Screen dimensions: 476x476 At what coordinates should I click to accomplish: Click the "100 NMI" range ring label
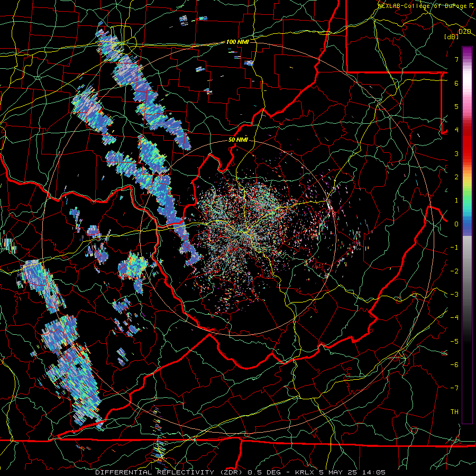click(237, 42)
